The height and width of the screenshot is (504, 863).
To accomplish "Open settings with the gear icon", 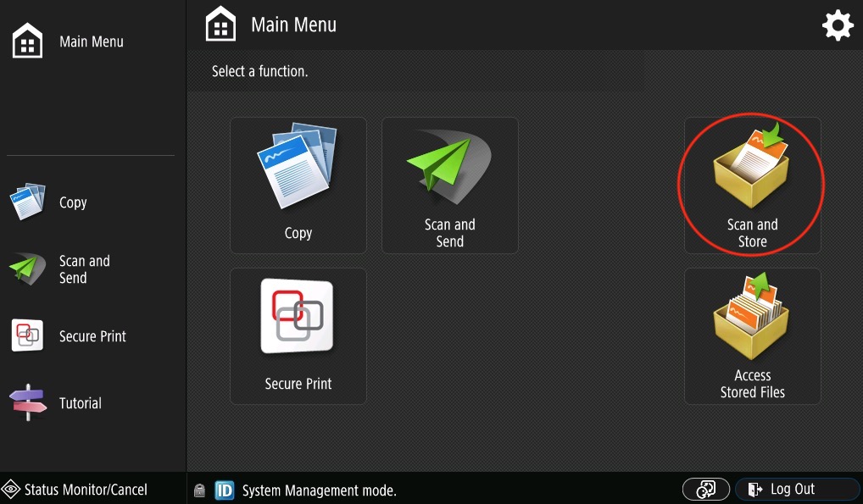I will tap(838, 25).
